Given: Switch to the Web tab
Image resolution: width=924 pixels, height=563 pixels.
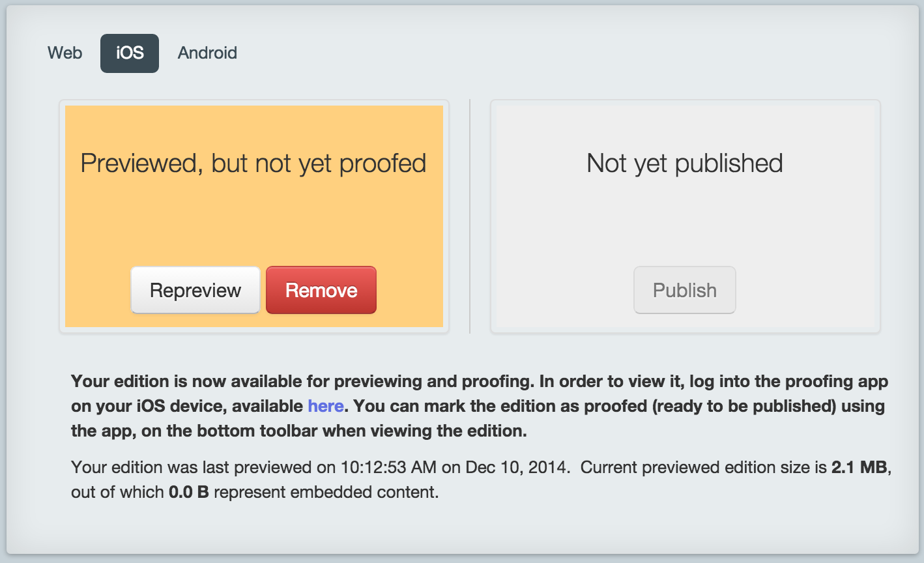Looking at the screenshot, I should click(65, 53).
